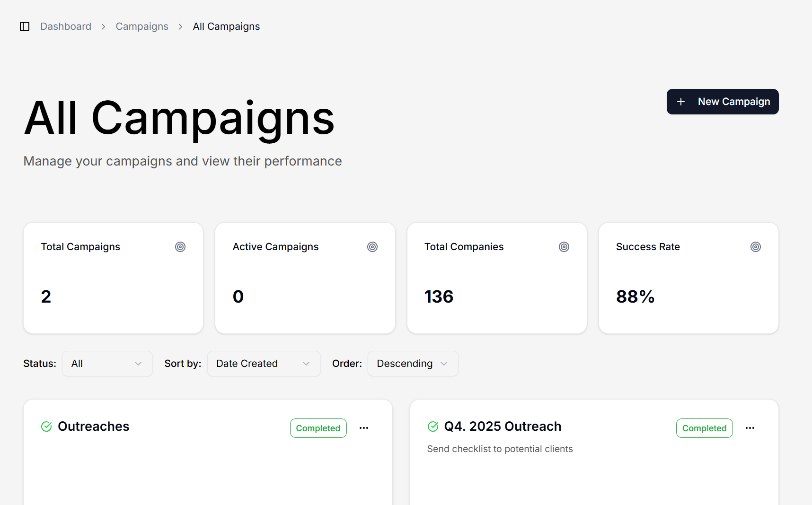The height and width of the screenshot is (505, 812).
Task: Toggle the Completed status badge on Outreaches
Action: tap(318, 428)
